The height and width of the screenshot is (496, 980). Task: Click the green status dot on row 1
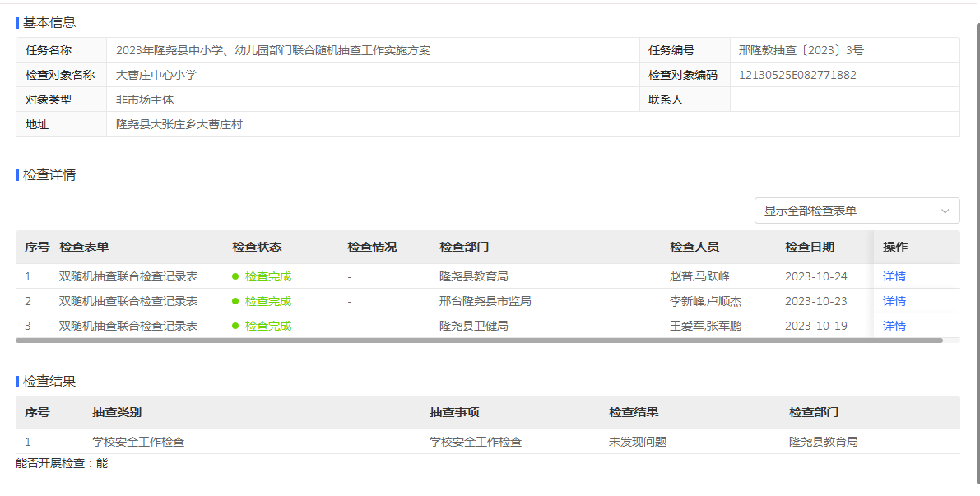(x=237, y=276)
